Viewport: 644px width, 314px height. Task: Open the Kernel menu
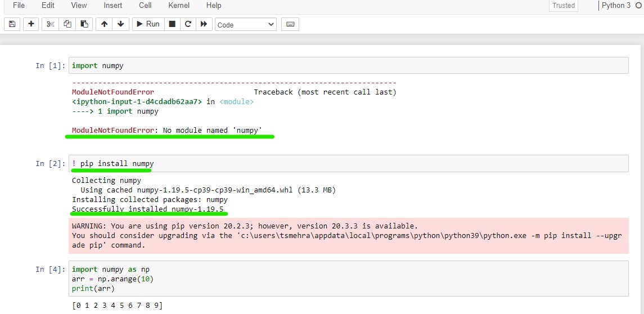179,6
